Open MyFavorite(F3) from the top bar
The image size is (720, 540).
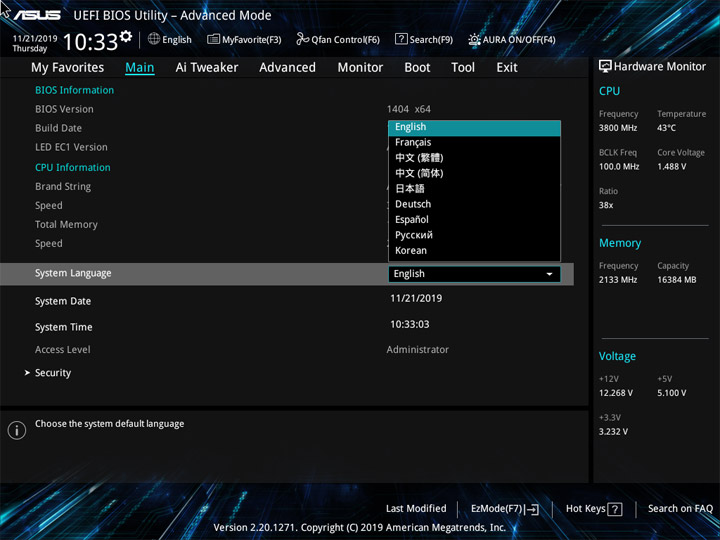pyautogui.click(x=244, y=39)
